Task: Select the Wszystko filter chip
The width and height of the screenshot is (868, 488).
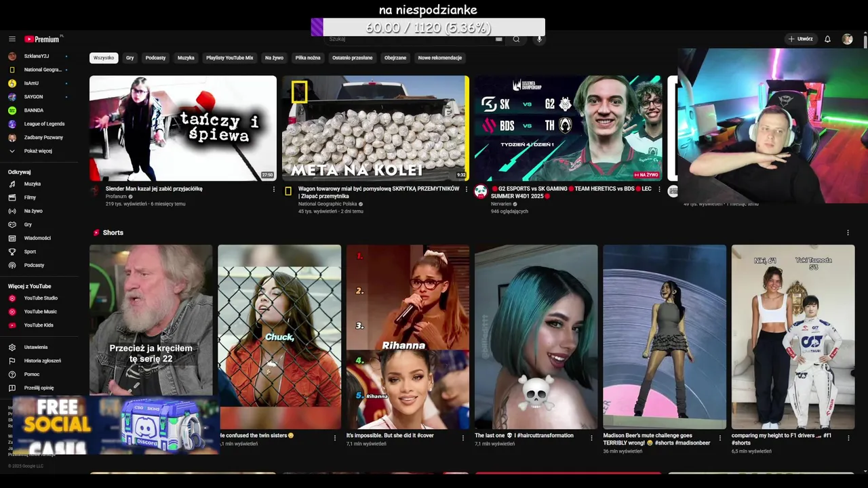Action: (104, 58)
